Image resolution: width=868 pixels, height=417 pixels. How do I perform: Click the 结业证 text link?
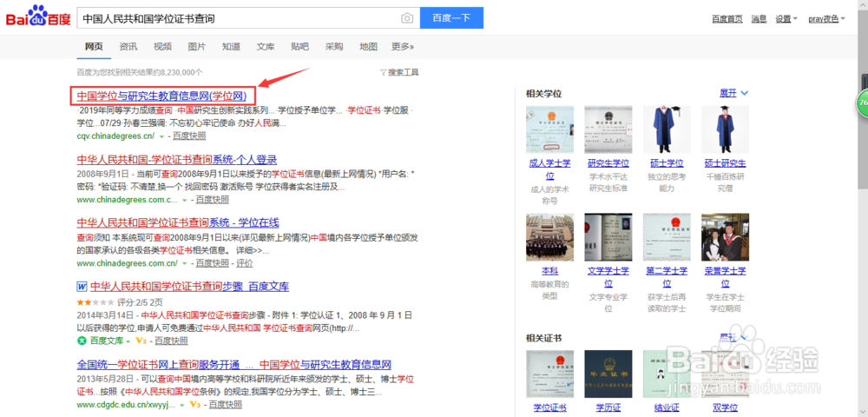(667, 408)
